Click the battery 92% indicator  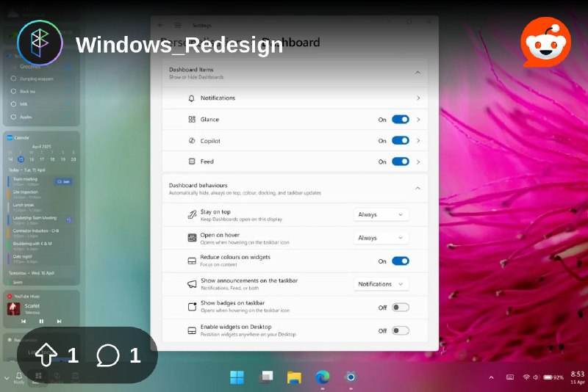553,377
